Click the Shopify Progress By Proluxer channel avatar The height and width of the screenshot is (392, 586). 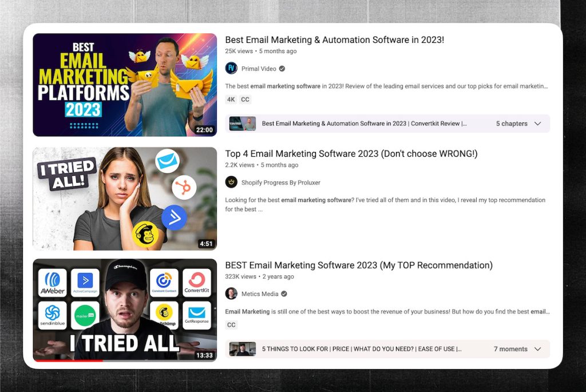coord(231,182)
